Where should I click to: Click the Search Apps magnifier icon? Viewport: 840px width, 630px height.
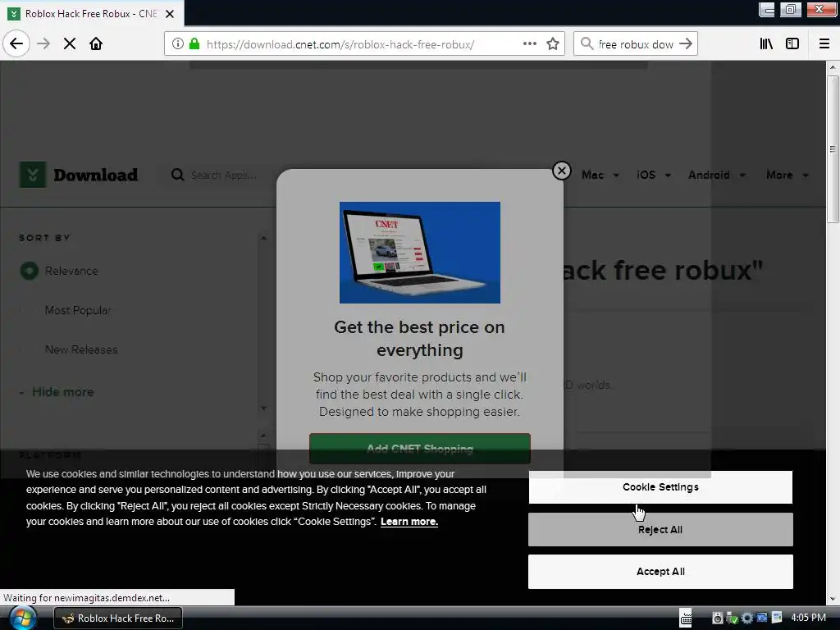(x=178, y=175)
